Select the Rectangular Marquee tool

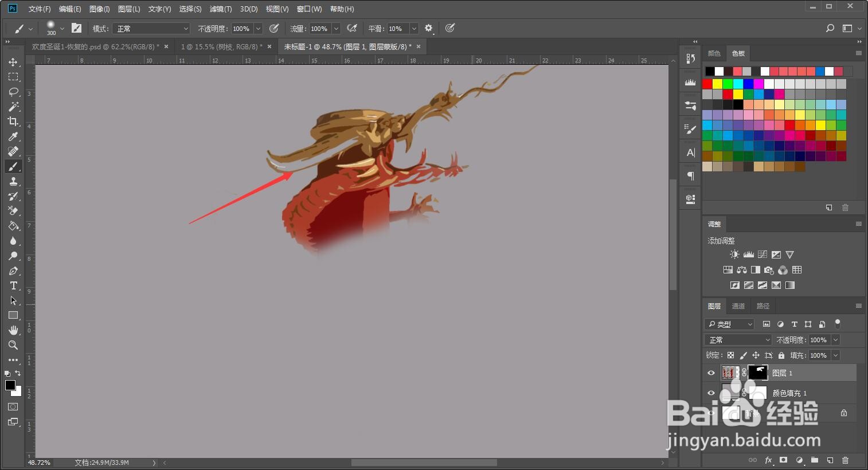[13, 77]
